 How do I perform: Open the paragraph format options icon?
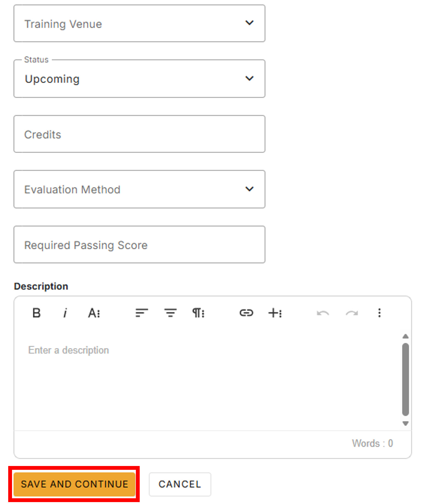(x=199, y=313)
